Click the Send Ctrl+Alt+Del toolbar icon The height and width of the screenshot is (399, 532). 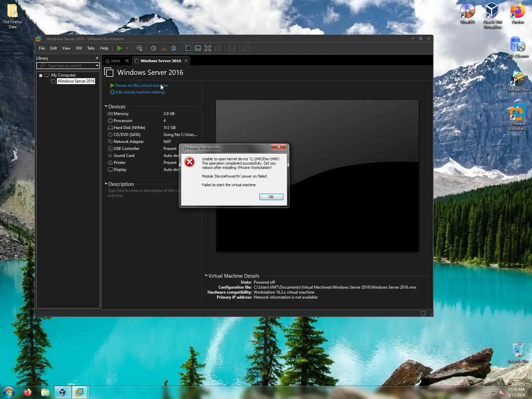[139, 48]
